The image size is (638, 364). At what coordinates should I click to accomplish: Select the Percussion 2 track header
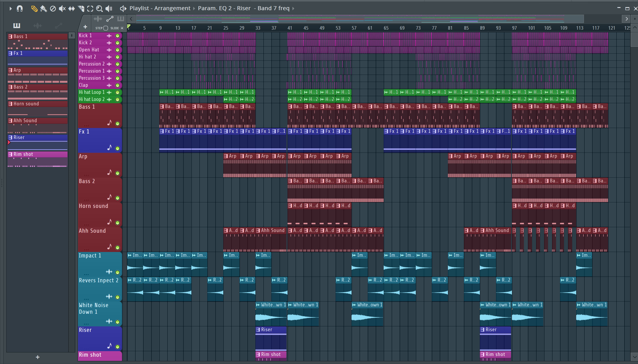(x=100, y=64)
